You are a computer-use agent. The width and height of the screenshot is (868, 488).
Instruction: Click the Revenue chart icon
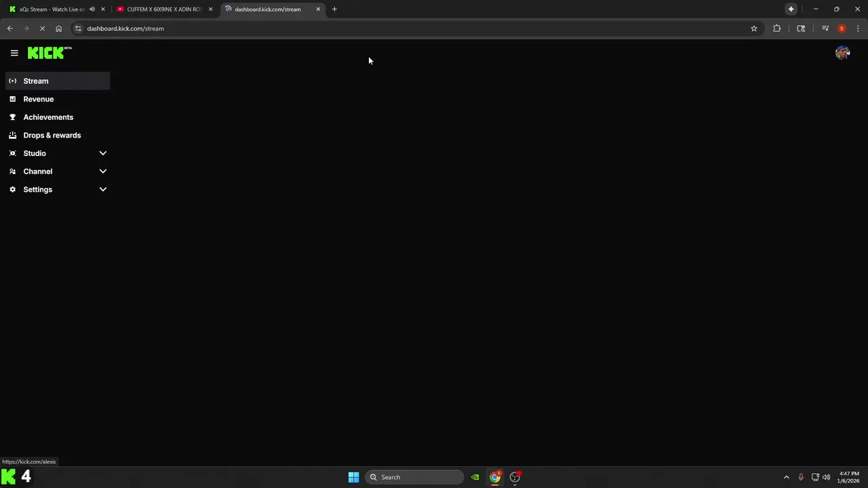(12, 99)
